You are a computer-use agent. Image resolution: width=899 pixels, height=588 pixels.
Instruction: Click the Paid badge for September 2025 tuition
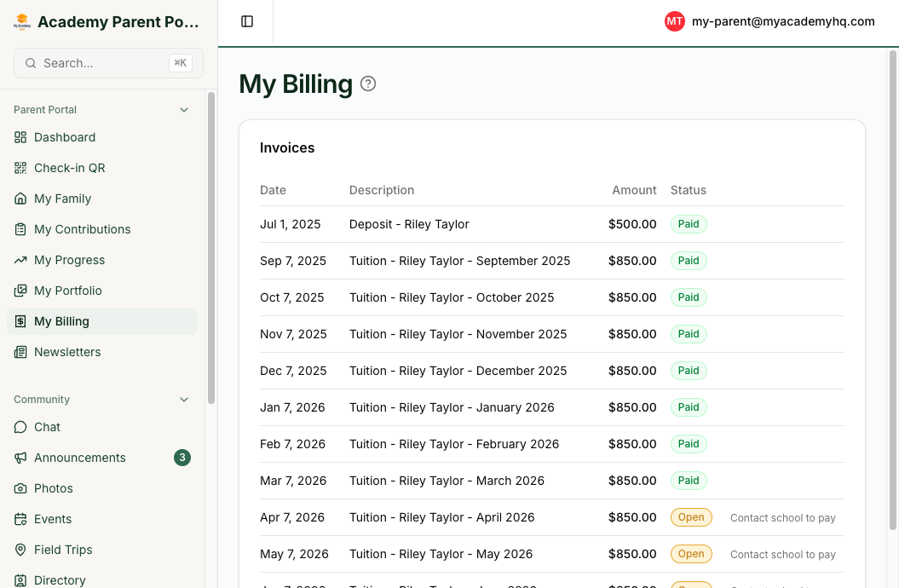point(689,261)
